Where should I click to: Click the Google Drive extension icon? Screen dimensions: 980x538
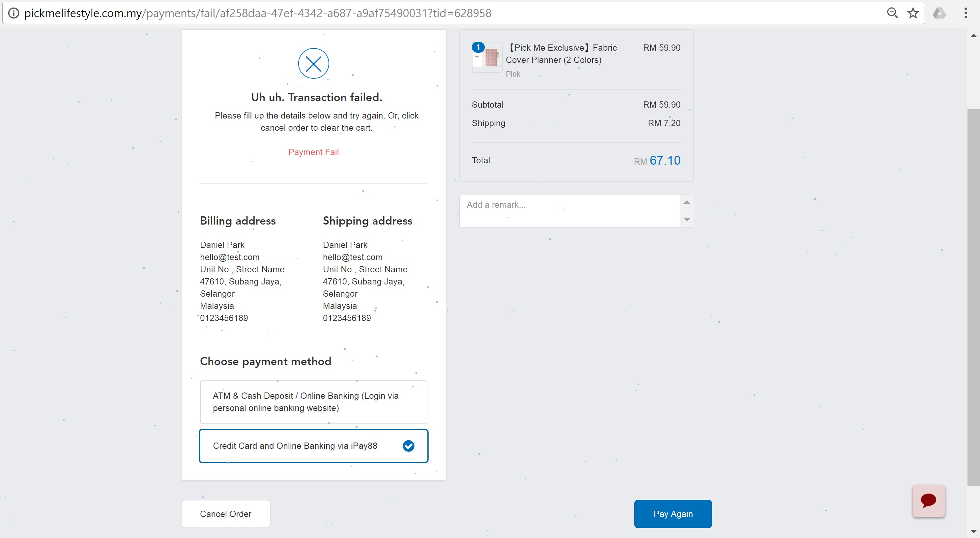pyautogui.click(x=939, y=13)
